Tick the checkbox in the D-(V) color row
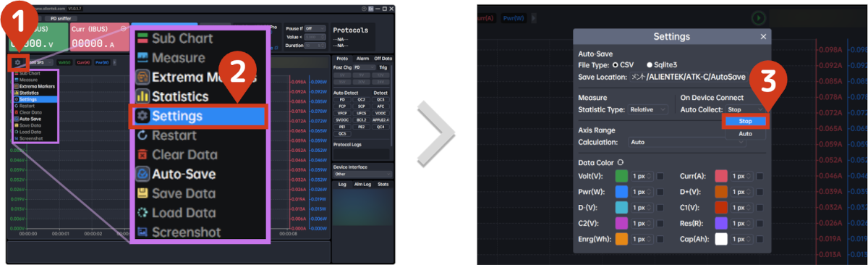Image resolution: width=868 pixels, height=265 pixels. (x=660, y=207)
